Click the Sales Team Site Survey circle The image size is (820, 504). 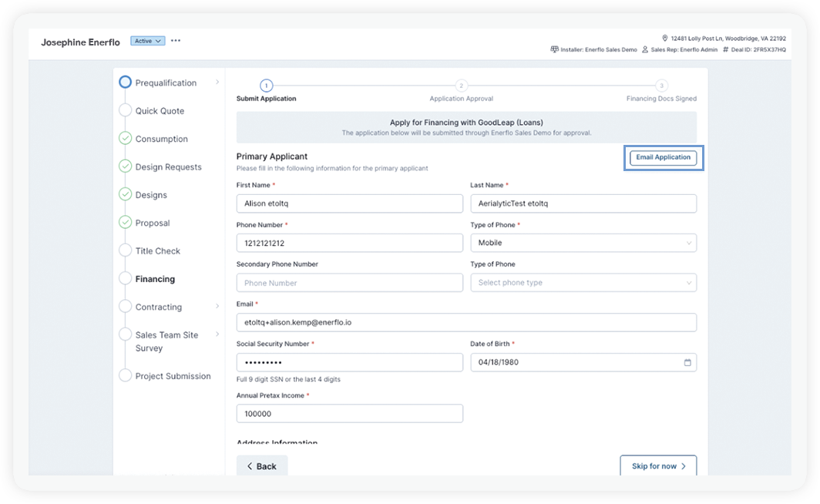125,334
